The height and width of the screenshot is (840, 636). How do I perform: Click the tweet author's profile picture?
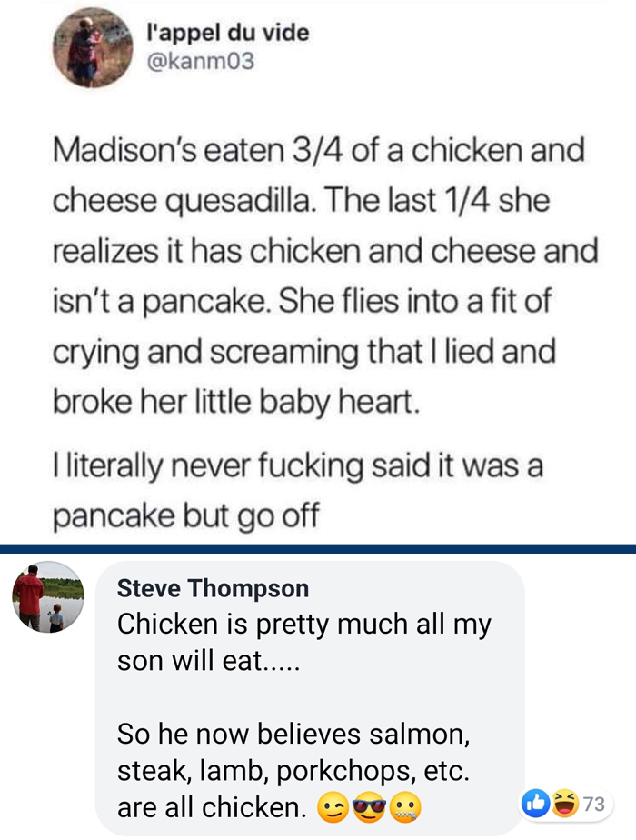click(94, 47)
